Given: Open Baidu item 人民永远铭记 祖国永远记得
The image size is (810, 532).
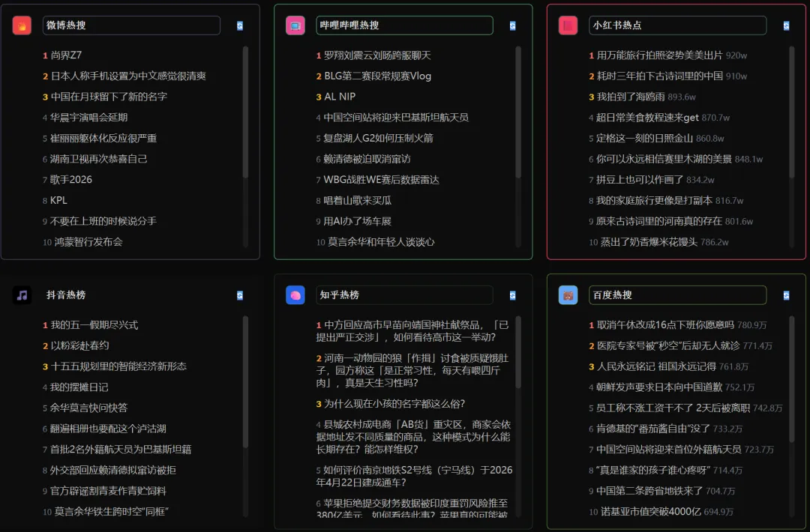Looking at the screenshot, I should [656, 366].
